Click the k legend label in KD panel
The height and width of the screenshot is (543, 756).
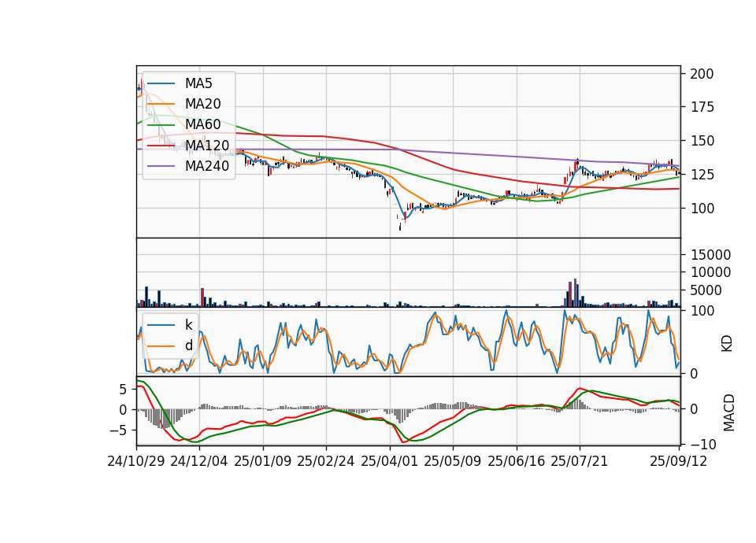coord(188,325)
